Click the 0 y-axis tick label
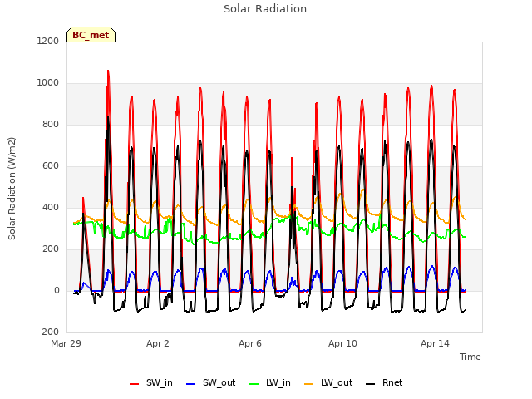The width and height of the screenshot is (532, 399). pos(57,291)
